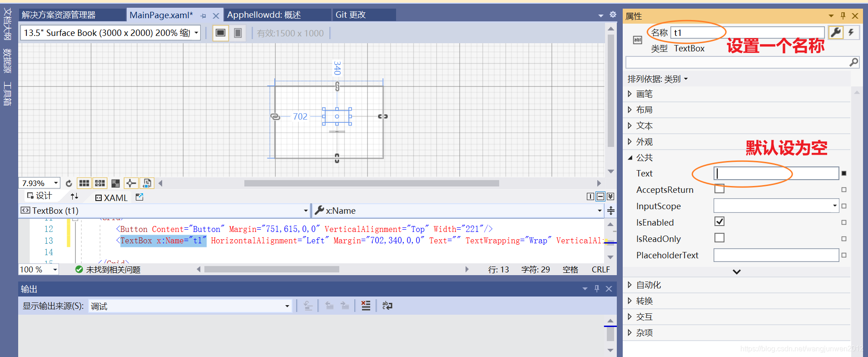Viewport: 868px width, 357px height.
Task: Click the Text property input field
Action: 776,173
